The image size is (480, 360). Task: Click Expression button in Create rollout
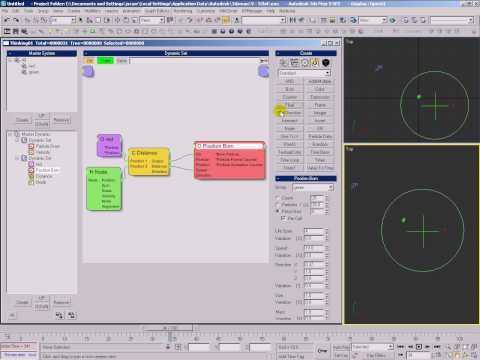320,97
